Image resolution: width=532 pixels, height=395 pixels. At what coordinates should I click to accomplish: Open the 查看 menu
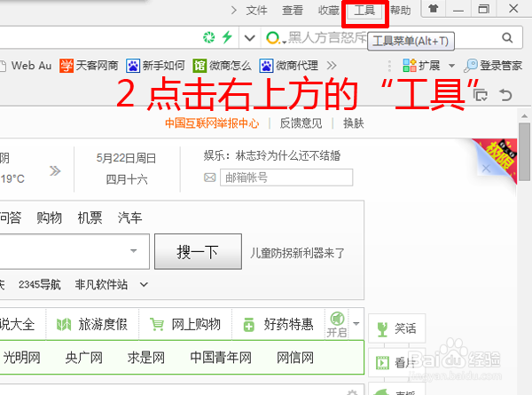pos(293,11)
